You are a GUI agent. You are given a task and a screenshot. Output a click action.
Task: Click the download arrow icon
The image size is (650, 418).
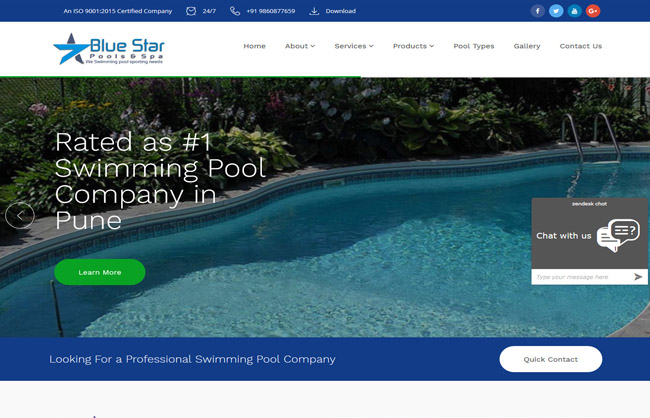[x=314, y=11]
